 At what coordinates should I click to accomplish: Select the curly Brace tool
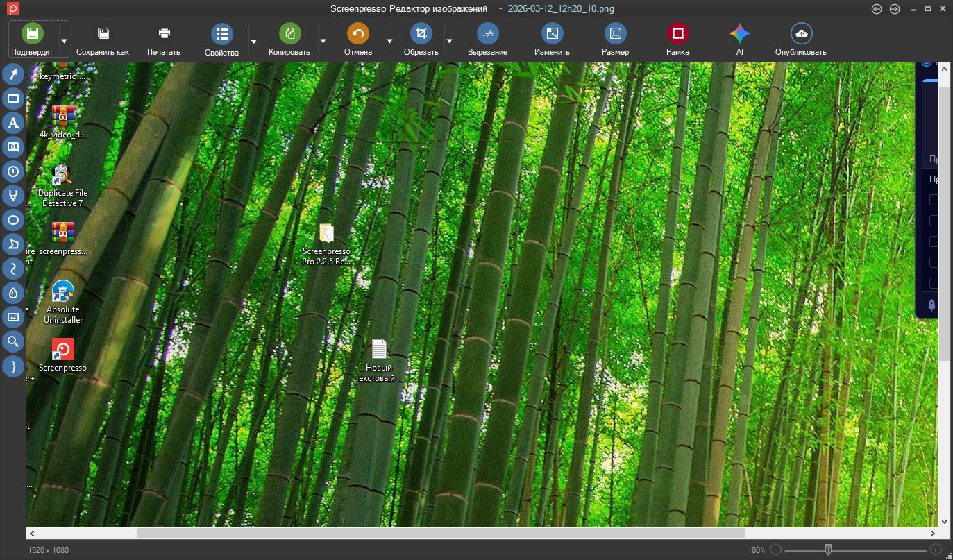click(x=13, y=366)
